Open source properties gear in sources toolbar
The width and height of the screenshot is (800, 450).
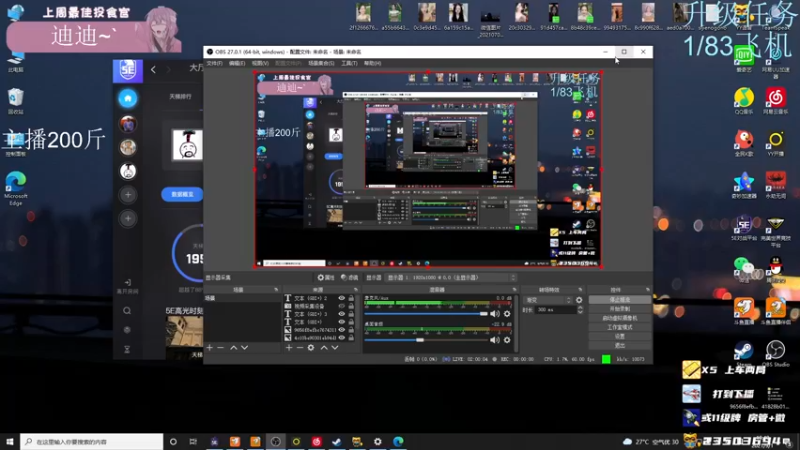311,347
